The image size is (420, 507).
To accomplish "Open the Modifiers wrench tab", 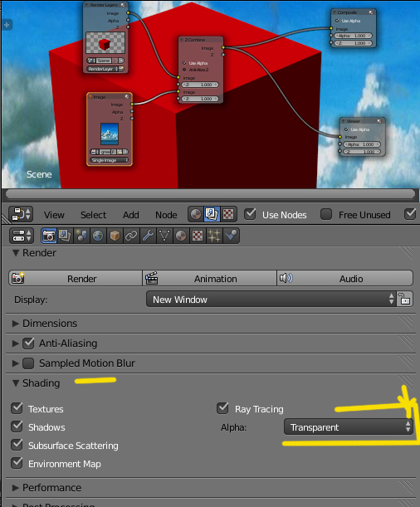I will point(148,236).
